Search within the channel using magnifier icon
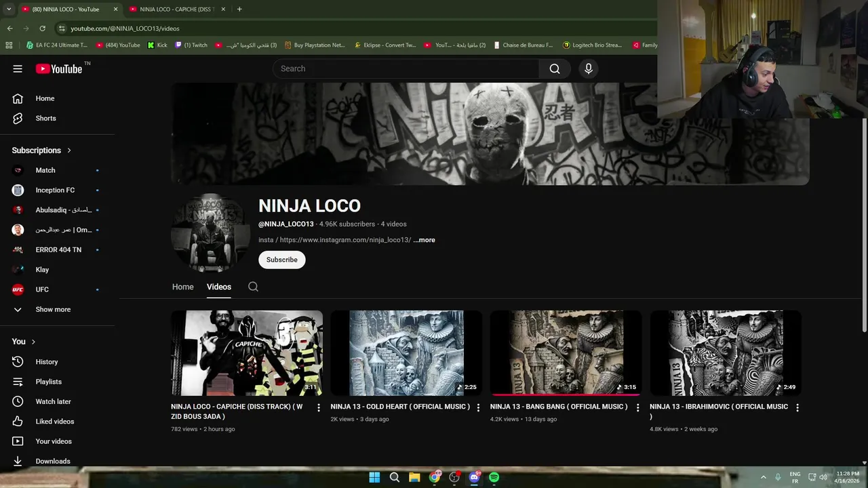 click(253, 287)
